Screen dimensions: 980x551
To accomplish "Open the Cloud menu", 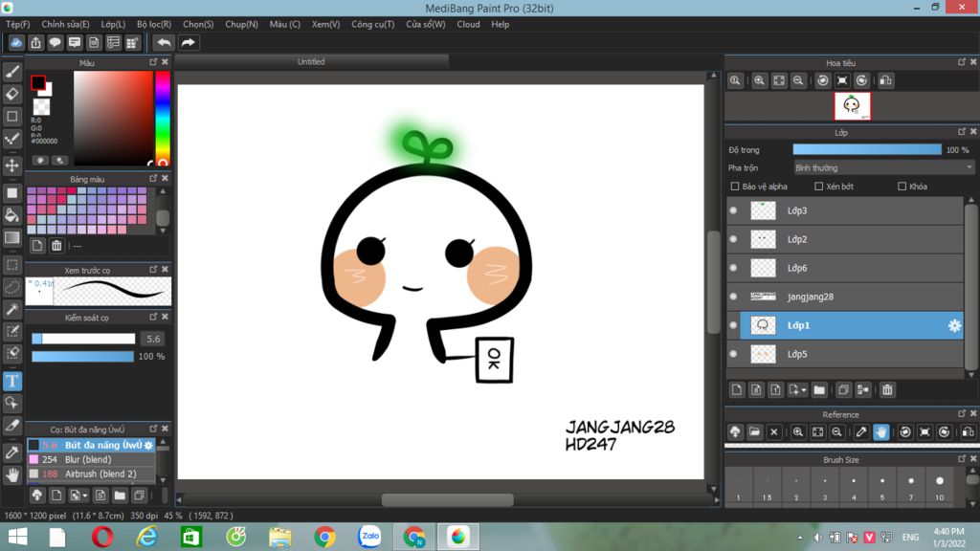I will [468, 24].
